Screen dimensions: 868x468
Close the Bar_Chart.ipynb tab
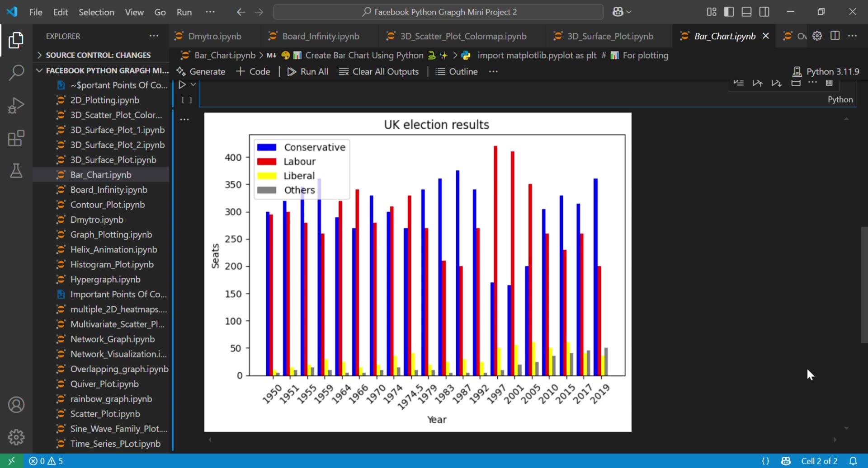click(x=766, y=36)
